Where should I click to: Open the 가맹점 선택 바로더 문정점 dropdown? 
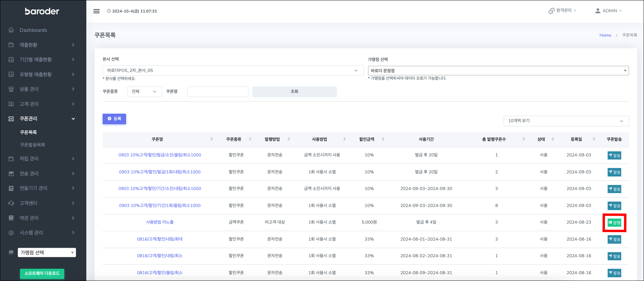point(498,71)
